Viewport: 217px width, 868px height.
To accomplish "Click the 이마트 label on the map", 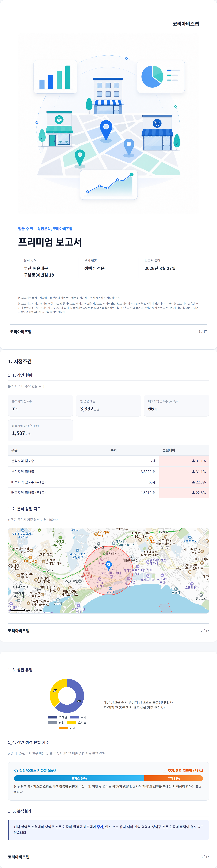I will point(151,541).
